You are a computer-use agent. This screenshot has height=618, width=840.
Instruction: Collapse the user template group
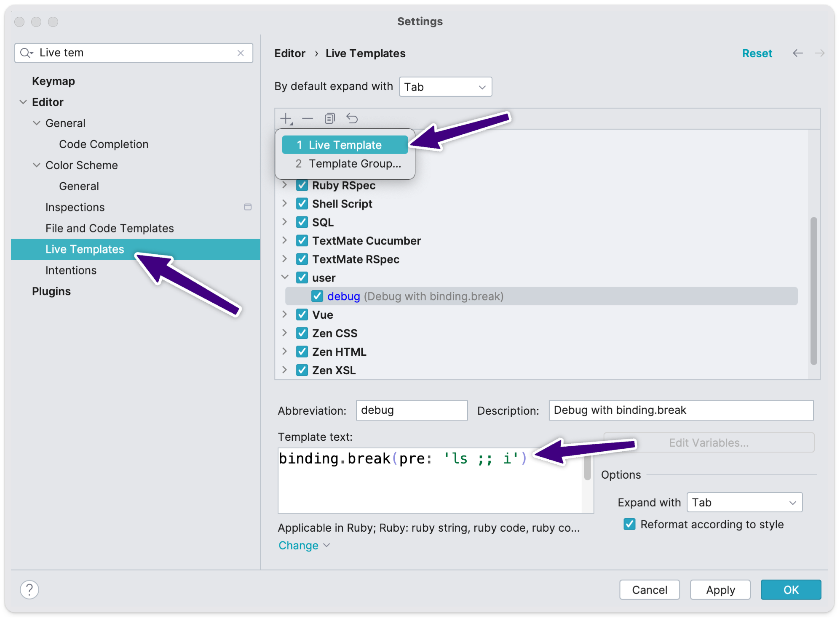click(285, 277)
